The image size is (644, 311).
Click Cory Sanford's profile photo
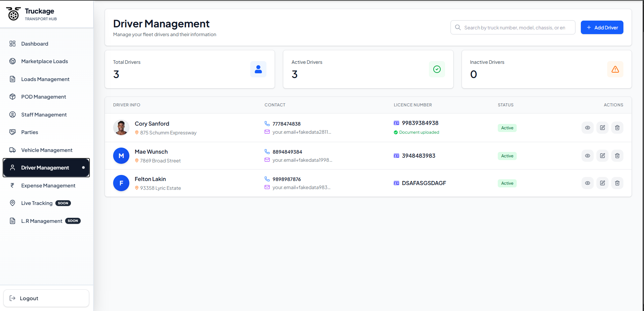click(121, 128)
